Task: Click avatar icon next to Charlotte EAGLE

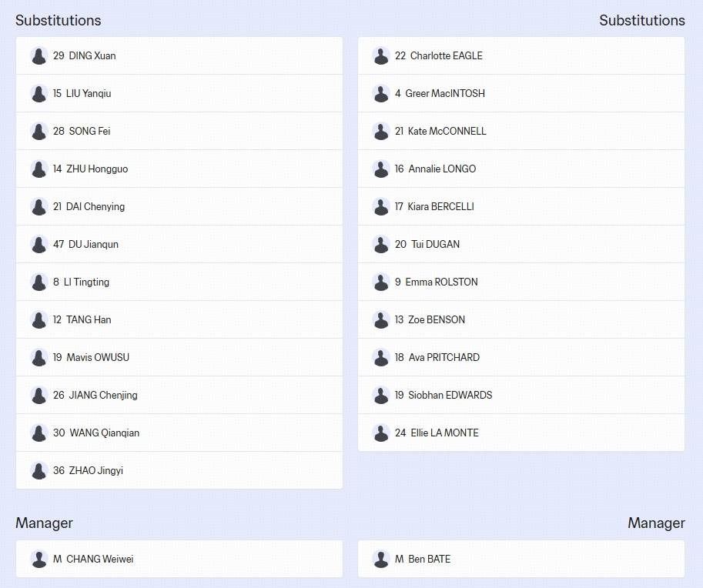Action: pyautogui.click(x=381, y=56)
